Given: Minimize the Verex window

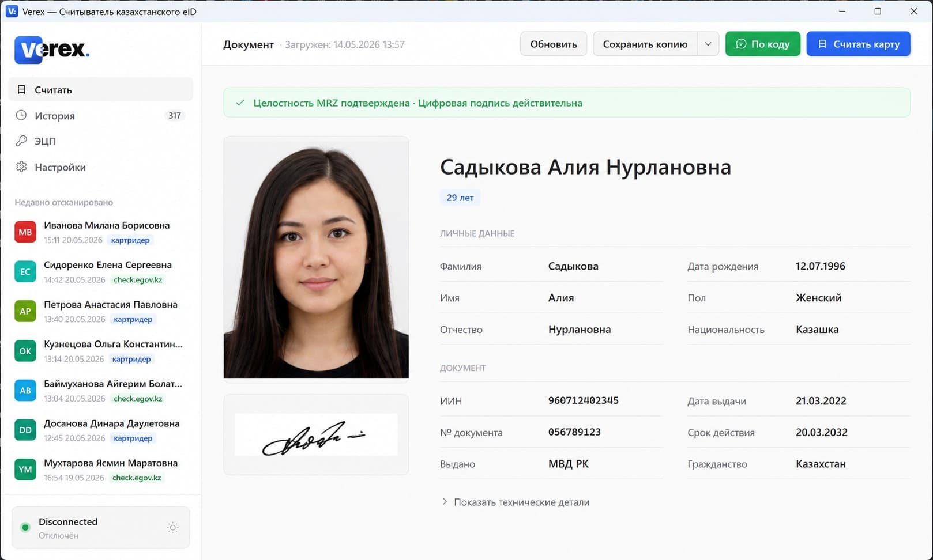Looking at the screenshot, I should tap(842, 12).
